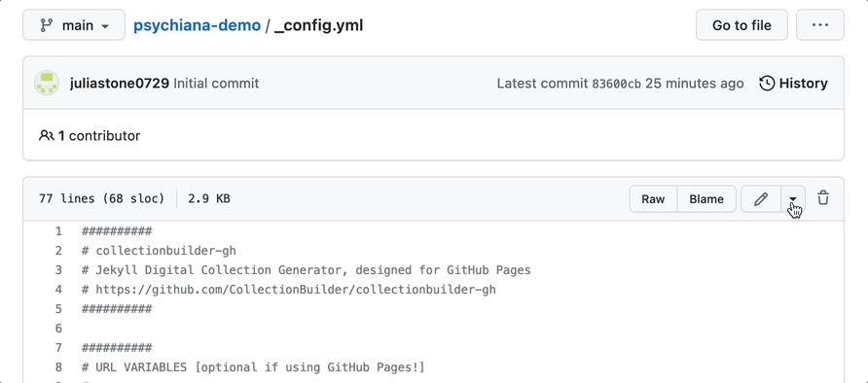Viewport: 868px width, 383px height.
Task: Click the juliastone0729 avatar image
Action: [x=47, y=84]
